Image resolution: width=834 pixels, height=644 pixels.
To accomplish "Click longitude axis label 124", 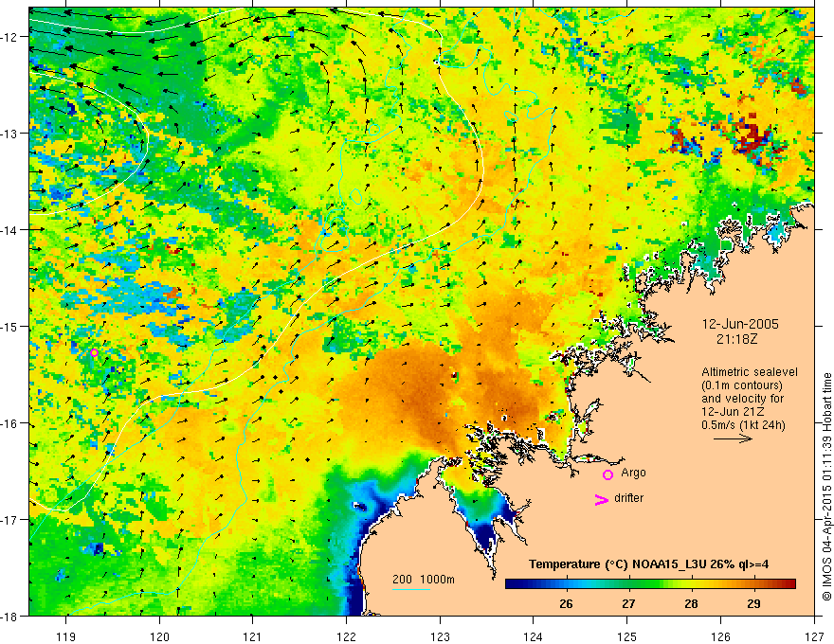I will click(x=534, y=636).
